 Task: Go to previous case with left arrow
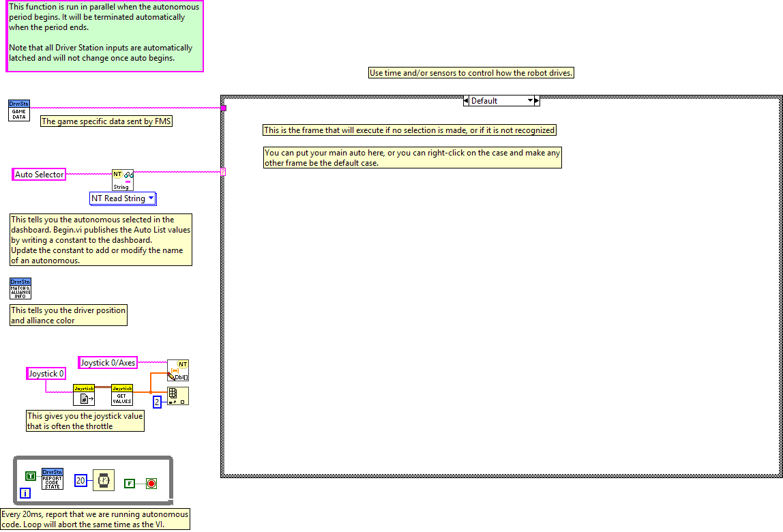(x=466, y=101)
